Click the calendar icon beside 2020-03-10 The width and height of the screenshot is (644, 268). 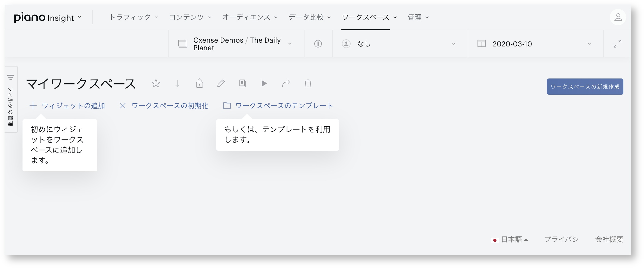click(x=482, y=44)
